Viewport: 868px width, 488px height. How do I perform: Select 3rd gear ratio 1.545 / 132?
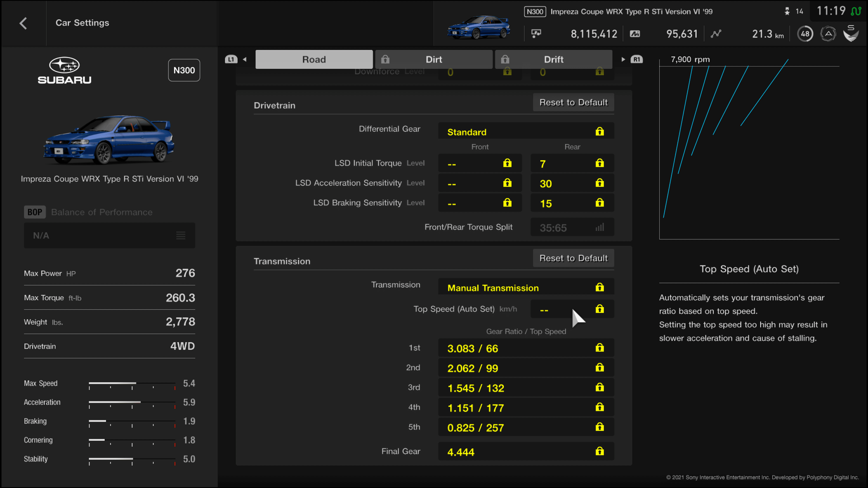coord(526,388)
